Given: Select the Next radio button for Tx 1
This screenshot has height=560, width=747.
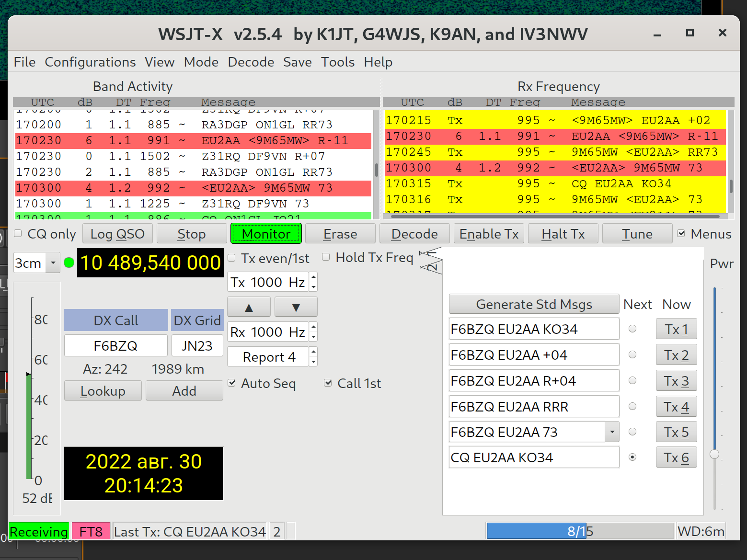Looking at the screenshot, I should (x=632, y=329).
